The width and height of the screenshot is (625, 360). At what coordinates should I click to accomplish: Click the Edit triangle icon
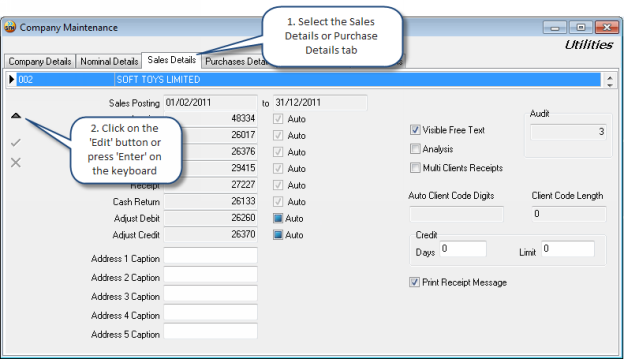(16, 116)
